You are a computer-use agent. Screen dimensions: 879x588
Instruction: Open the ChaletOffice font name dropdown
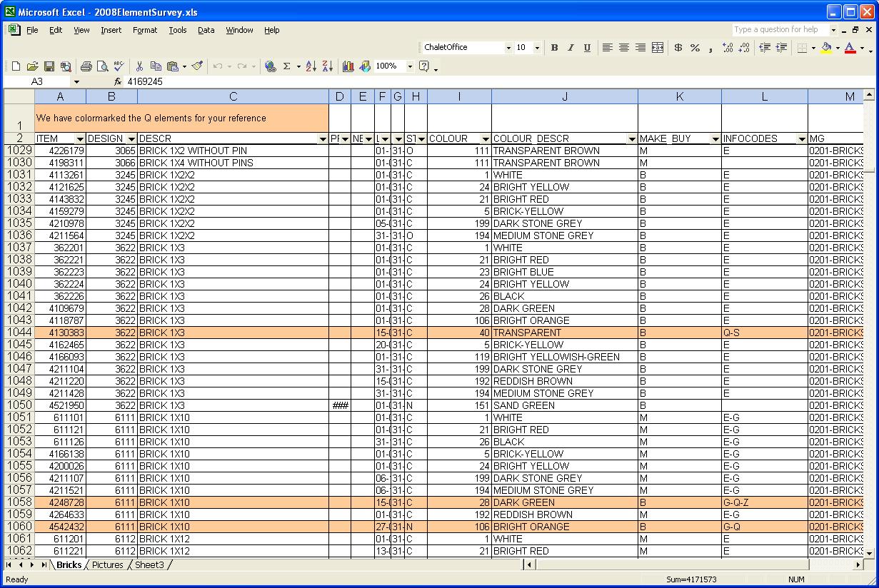(x=508, y=48)
